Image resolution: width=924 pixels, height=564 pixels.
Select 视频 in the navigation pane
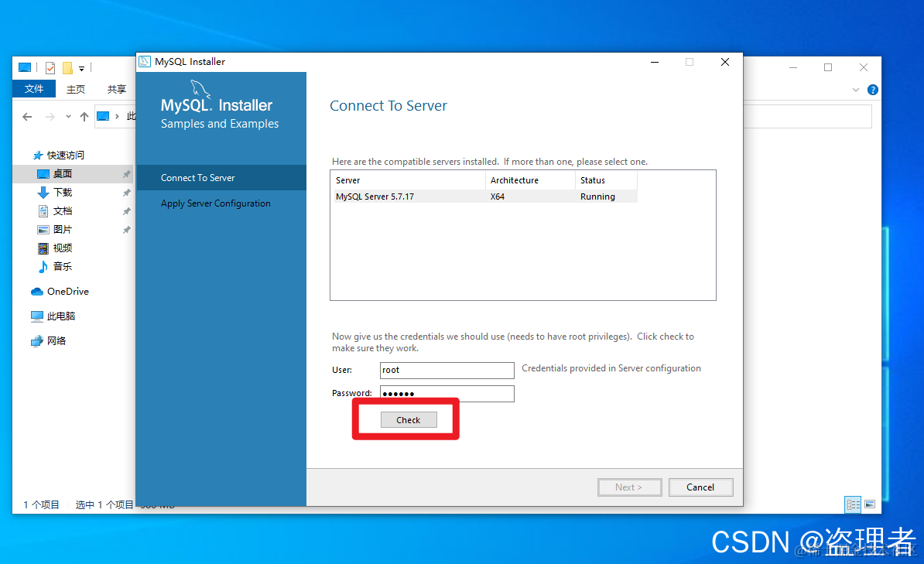coord(63,248)
